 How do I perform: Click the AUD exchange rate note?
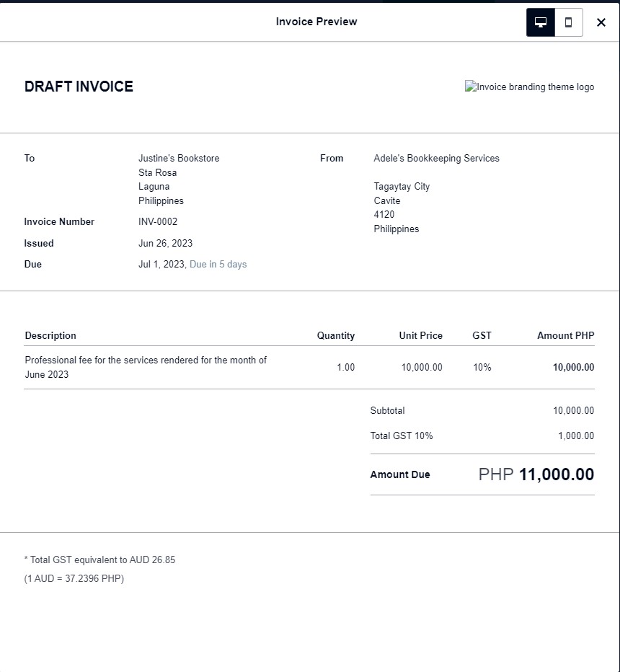pyautogui.click(x=74, y=579)
